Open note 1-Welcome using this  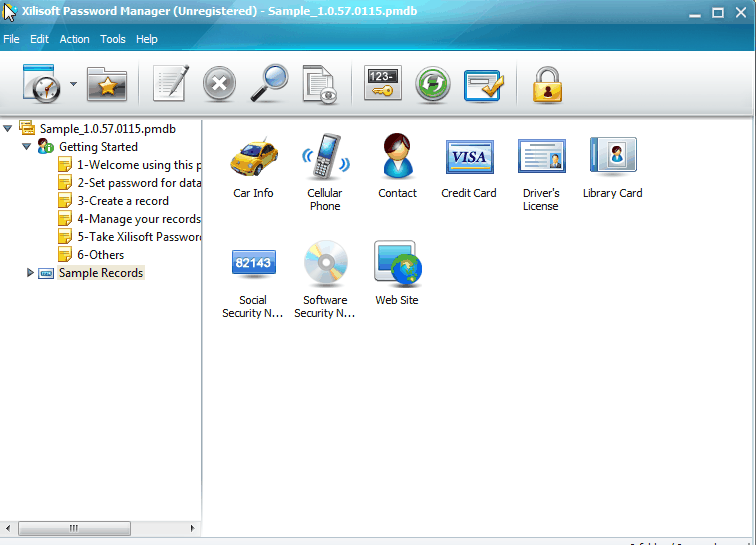[x=139, y=165]
